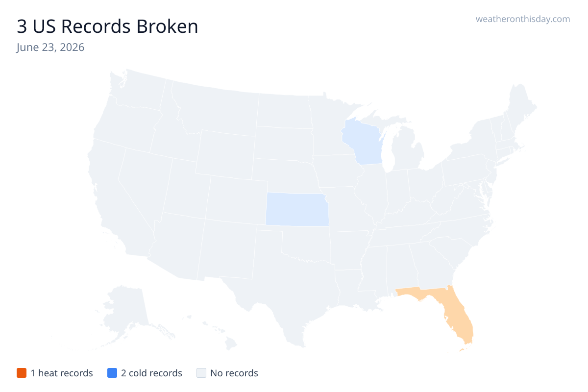Click the state of Montana
This screenshot has width=588, height=392.
216,110
